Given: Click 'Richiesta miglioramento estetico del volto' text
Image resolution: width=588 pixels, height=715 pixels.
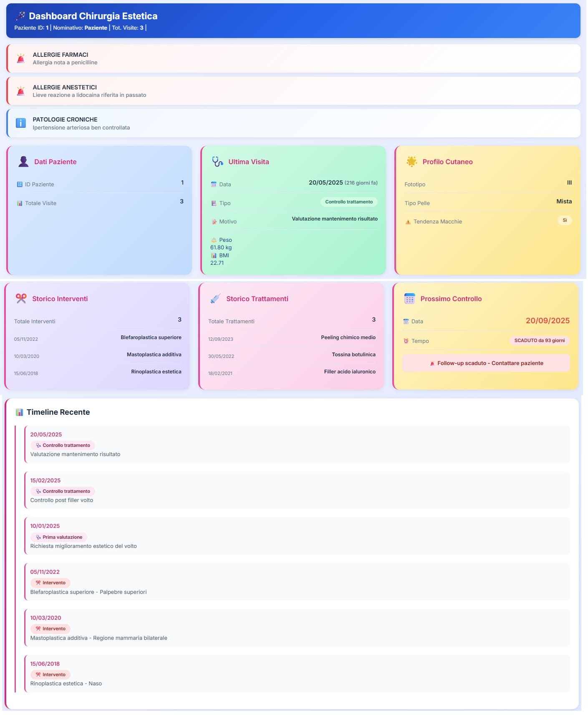Looking at the screenshot, I should pos(83,546).
